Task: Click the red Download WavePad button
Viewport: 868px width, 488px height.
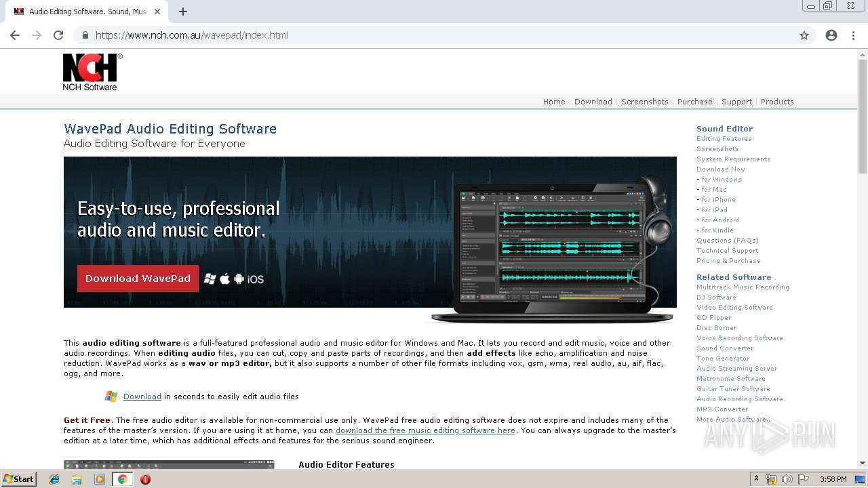Action: [x=138, y=279]
